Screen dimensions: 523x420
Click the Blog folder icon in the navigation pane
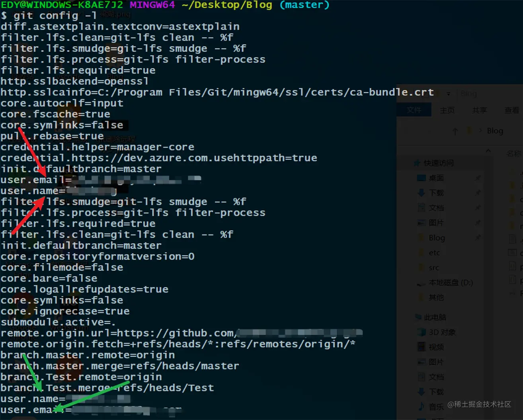tap(422, 238)
